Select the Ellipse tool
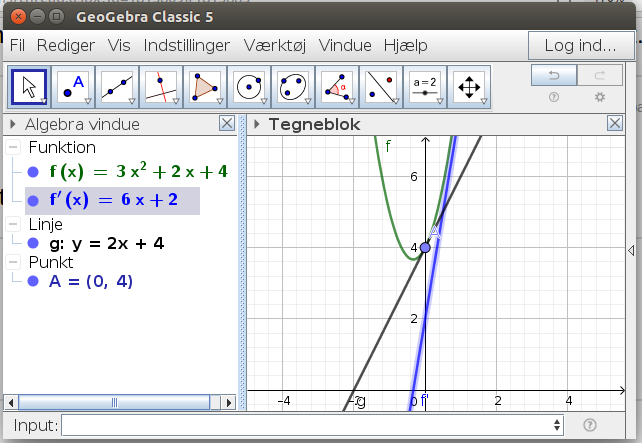Screen dimensions: 642x443 tap(293, 87)
